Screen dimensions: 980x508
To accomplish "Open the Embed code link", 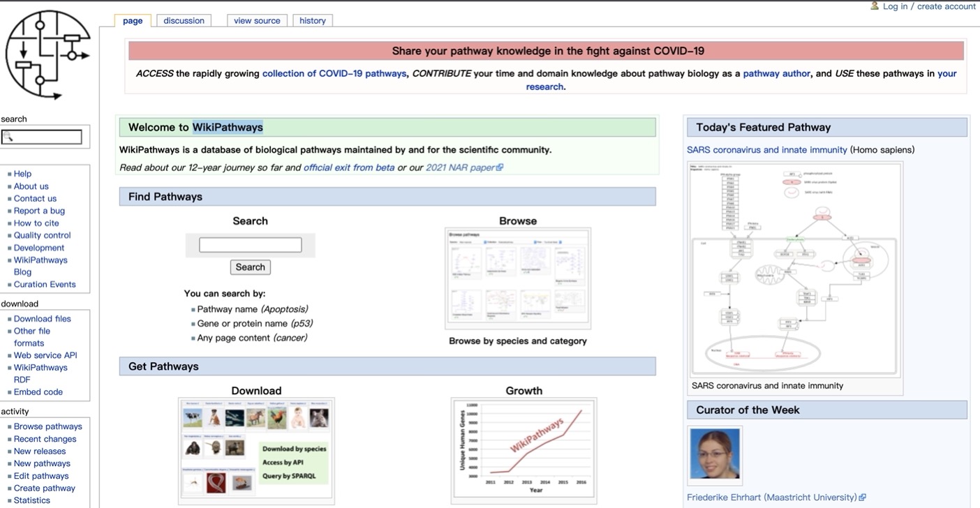I will (38, 392).
